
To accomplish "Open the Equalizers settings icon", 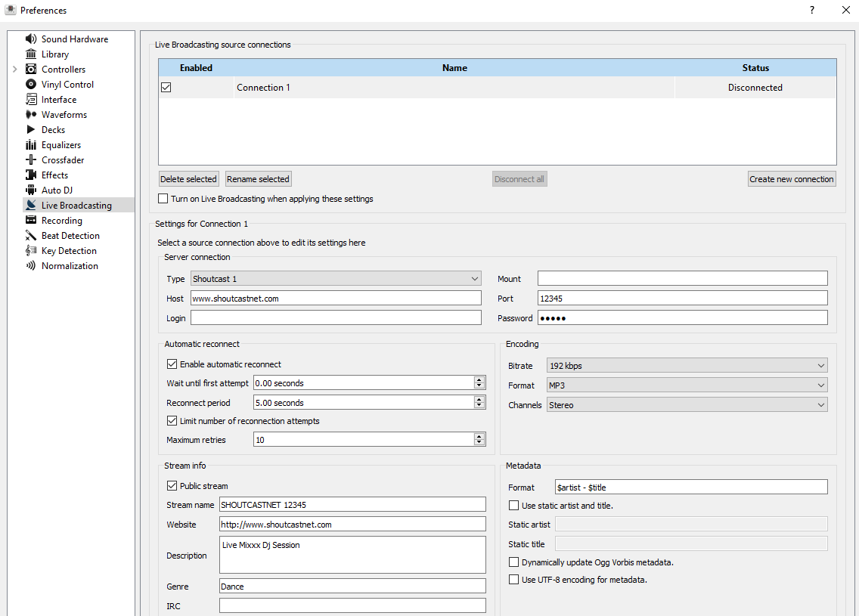I will [29, 144].
